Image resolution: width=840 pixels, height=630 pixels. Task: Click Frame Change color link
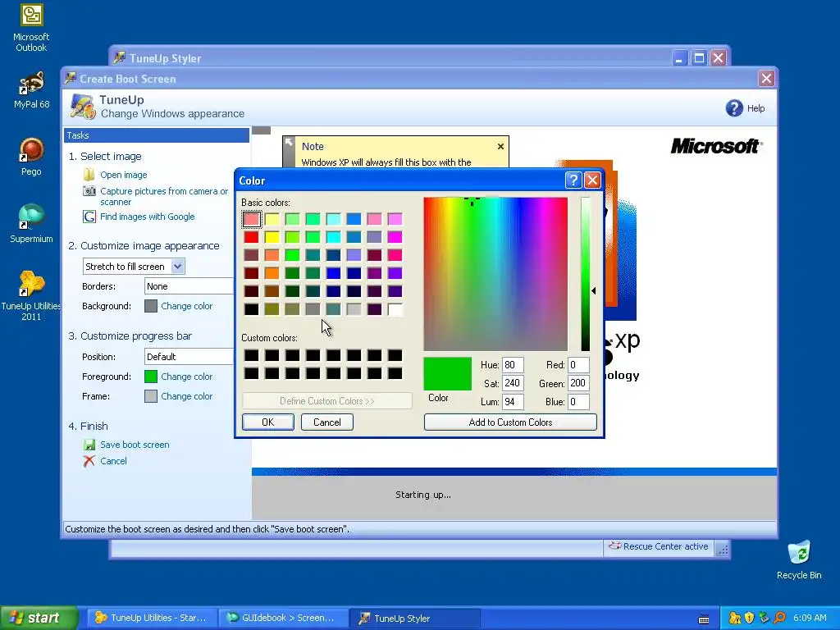(186, 396)
